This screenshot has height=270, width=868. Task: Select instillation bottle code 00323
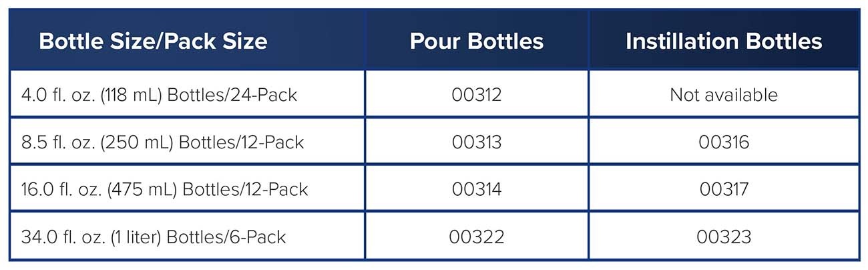point(724,237)
